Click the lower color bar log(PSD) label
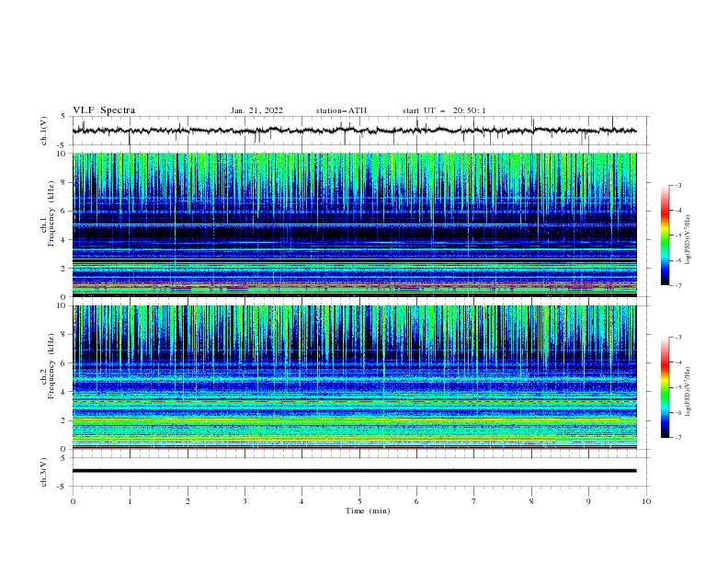This screenshot has width=728, height=563. tap(688, 392)
